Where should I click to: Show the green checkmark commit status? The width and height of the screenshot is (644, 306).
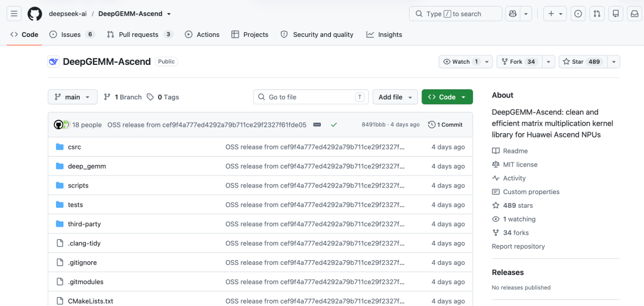coord(334,124)
